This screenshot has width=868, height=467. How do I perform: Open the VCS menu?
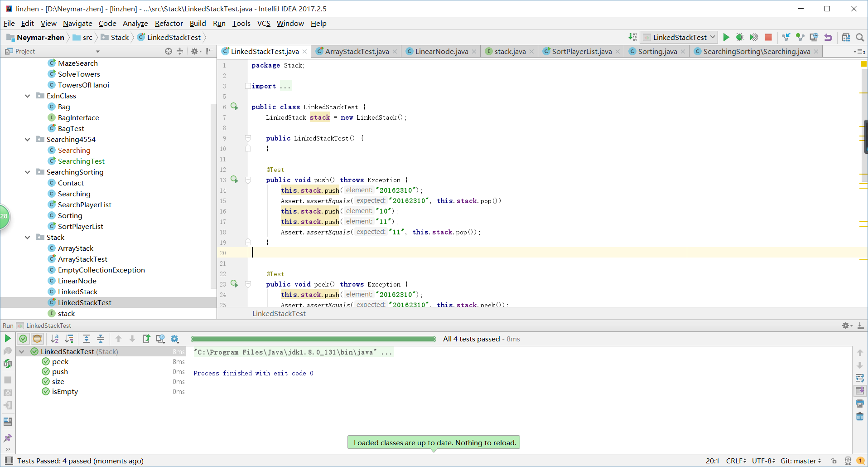(x=264, y=23)
